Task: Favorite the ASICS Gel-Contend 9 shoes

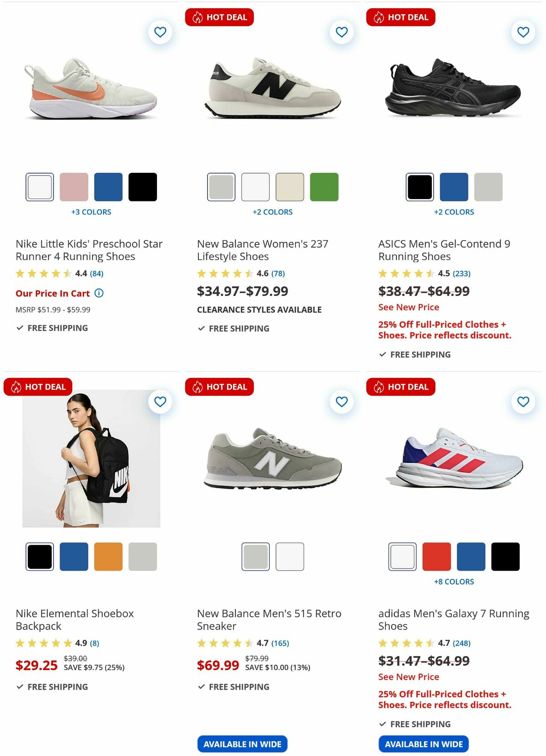Action: click(523, 32)
